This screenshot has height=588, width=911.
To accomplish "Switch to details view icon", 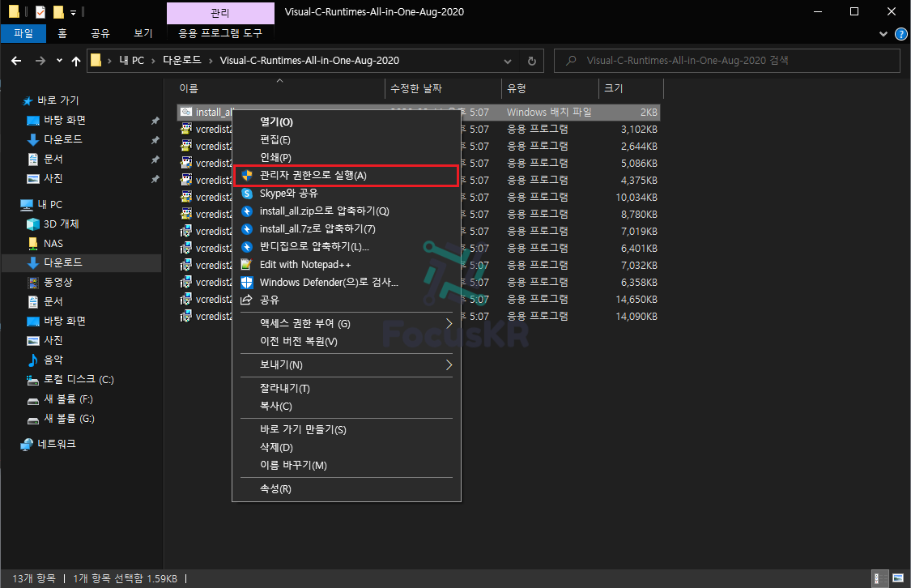I will [879, 579].
